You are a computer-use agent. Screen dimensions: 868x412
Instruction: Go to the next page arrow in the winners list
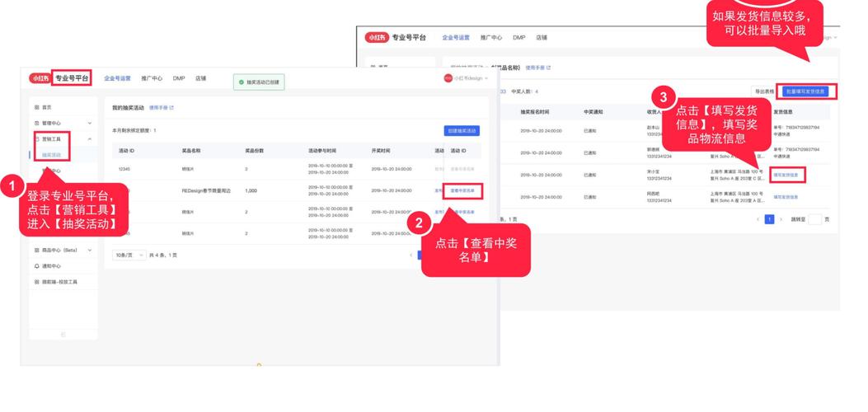point(781,219)
